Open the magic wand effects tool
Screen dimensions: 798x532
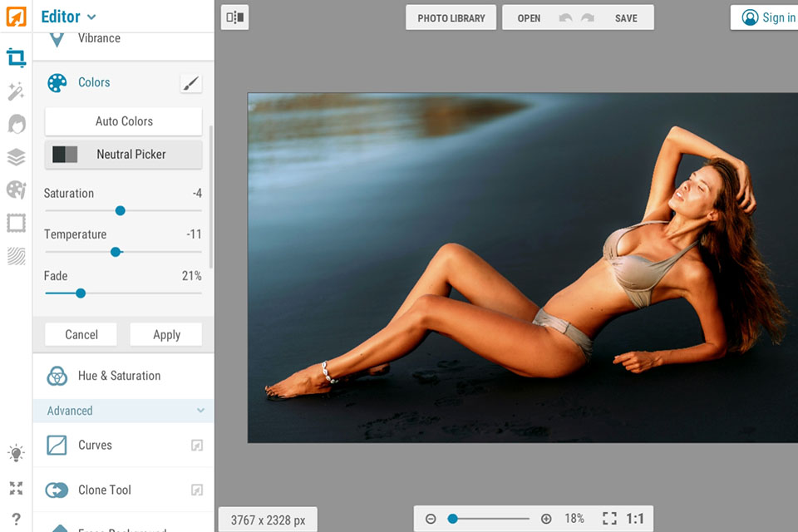16,91
